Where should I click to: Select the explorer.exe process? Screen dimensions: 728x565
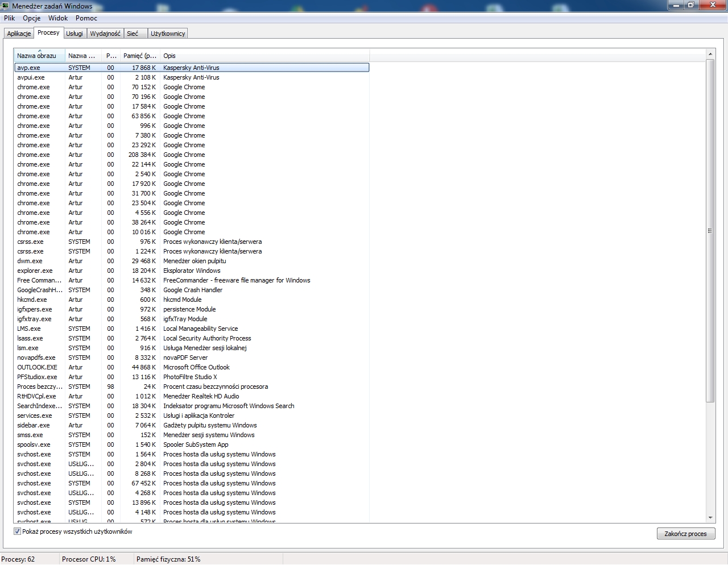click(192, 271)
